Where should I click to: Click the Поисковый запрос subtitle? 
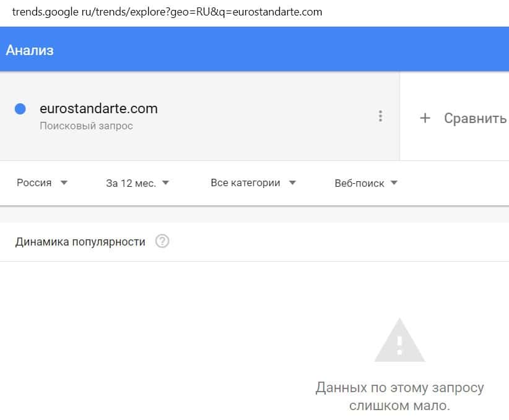click(x=86, y=126)
